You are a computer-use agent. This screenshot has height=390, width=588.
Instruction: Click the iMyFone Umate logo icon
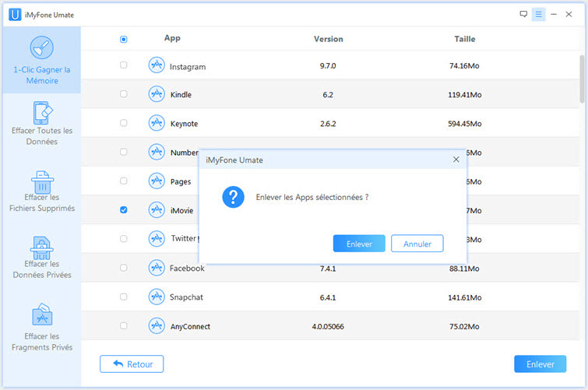pos(15,15)
